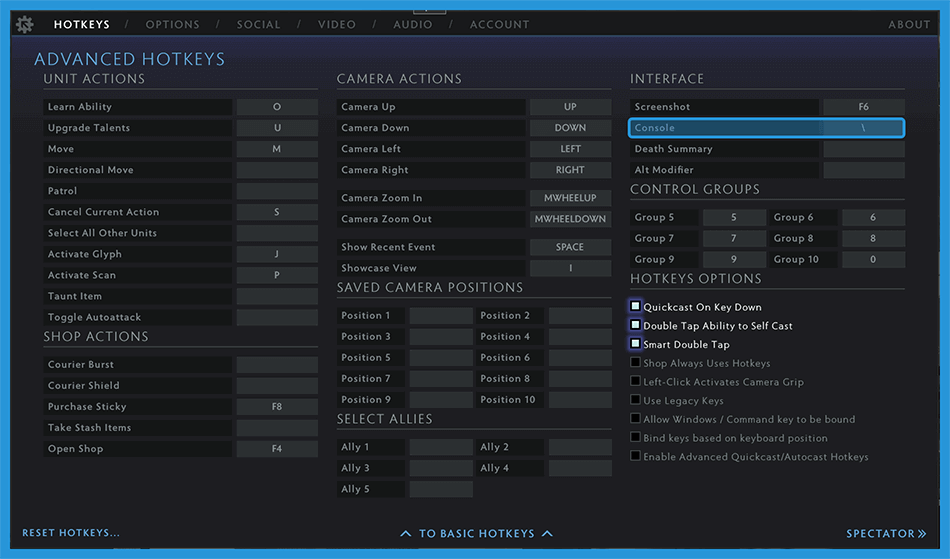Toggle Left-Click Activates Camera Grip
Screen dimensions: 950x559
[635, 381]
